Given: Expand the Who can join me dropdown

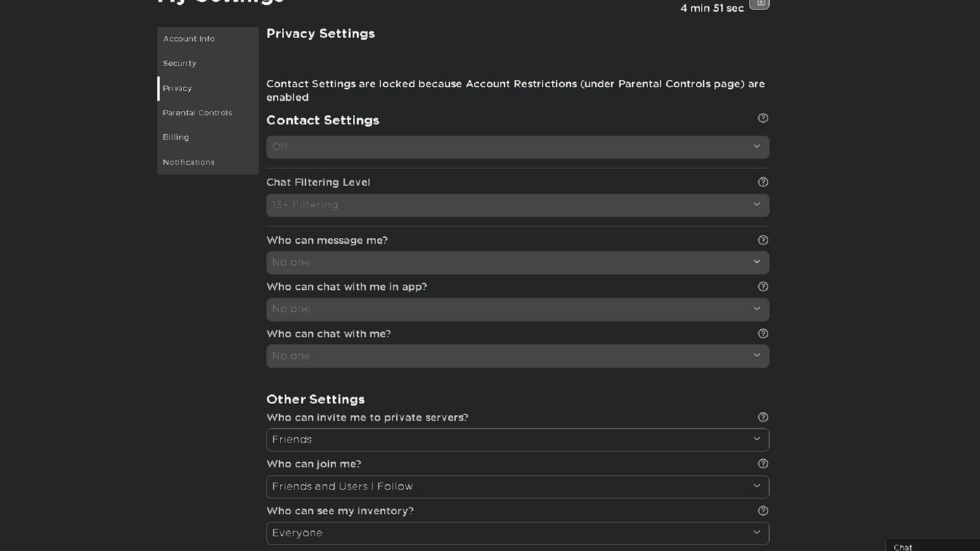Looking at the screenshot, I should 517,486.
